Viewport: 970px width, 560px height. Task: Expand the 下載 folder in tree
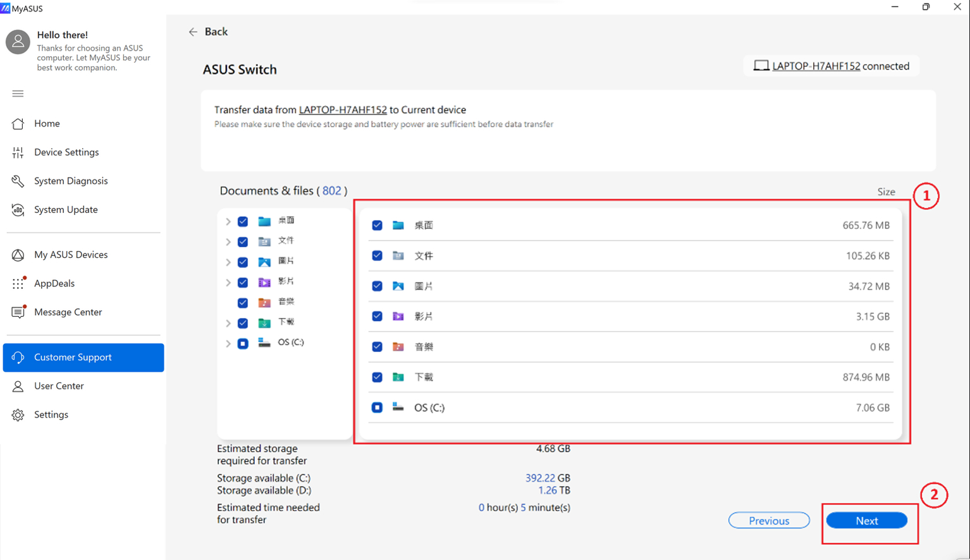coord(228,323)
